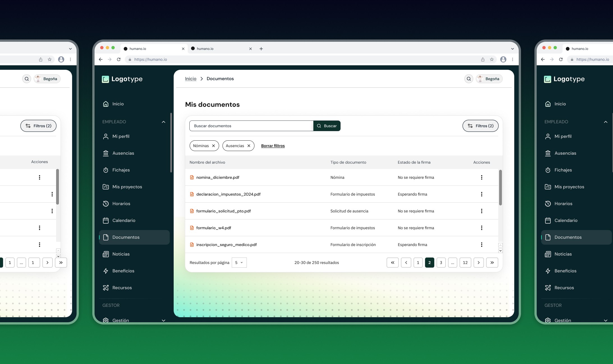Remove the Nóminas filter chip

(x=213, y=146)
